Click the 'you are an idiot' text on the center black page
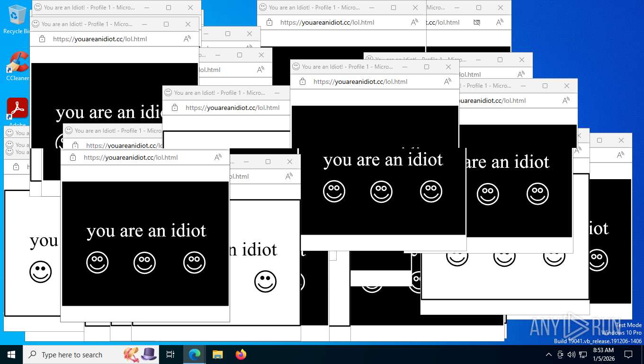Screen dimensions: 644x364 pyautogui.click(x=383, y=160)
